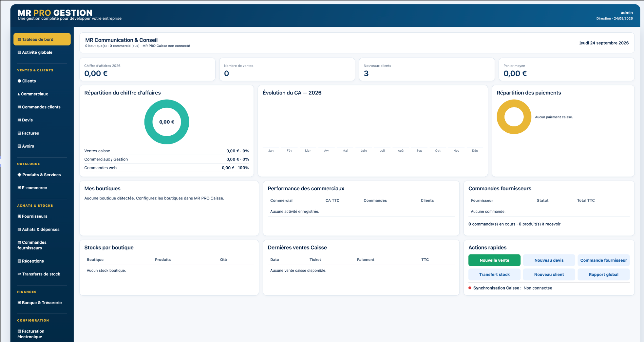
Task: Click the Clients circle icon
Action: (19, 81)
